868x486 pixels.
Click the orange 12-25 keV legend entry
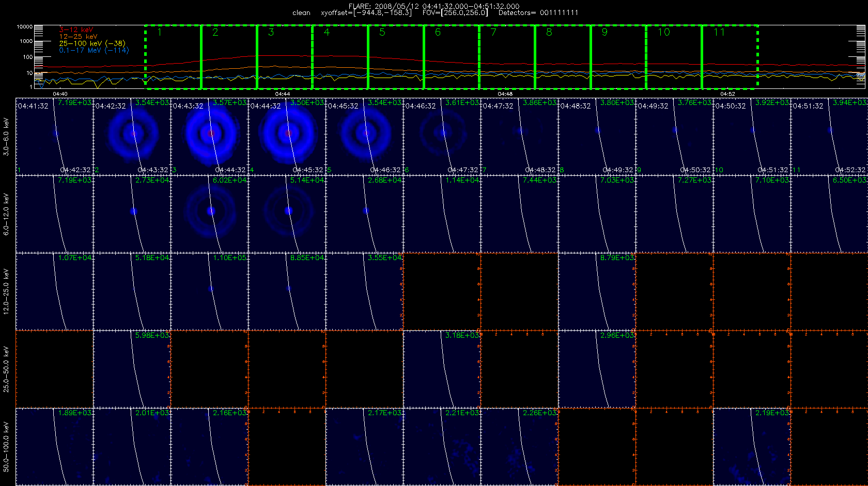[x=78, y=37]
